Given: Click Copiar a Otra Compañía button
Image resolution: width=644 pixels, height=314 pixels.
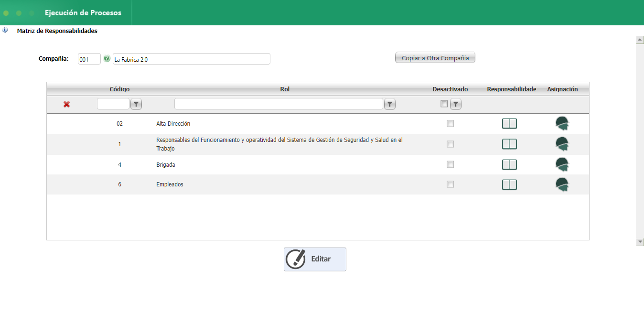Looking at the screenshot, I should point(435,58).
